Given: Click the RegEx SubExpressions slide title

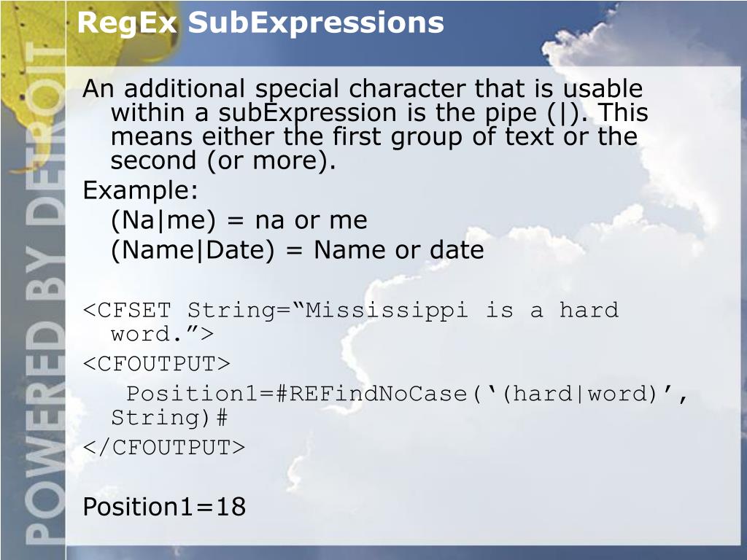Looking at the screenshot, I should (x=260, y=23).
